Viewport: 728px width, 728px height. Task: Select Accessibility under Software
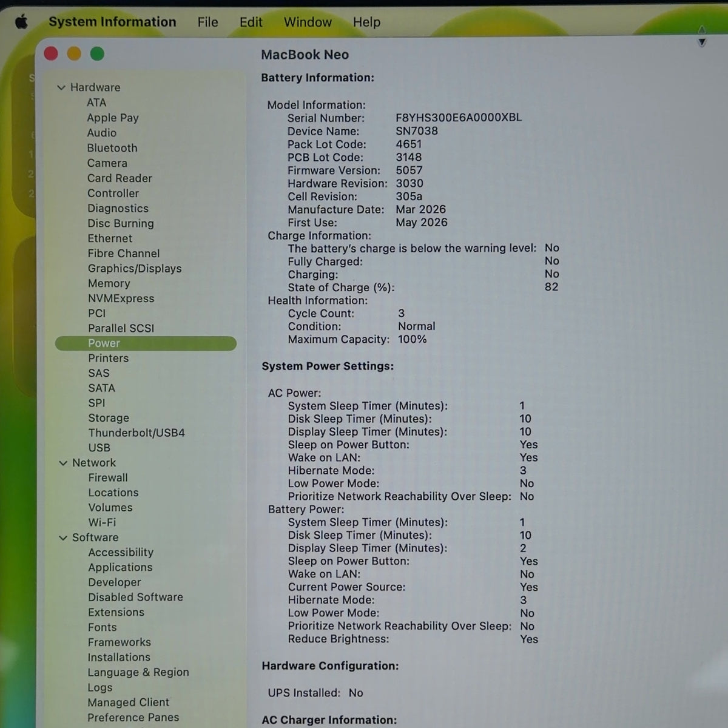[x=121, y=552]
